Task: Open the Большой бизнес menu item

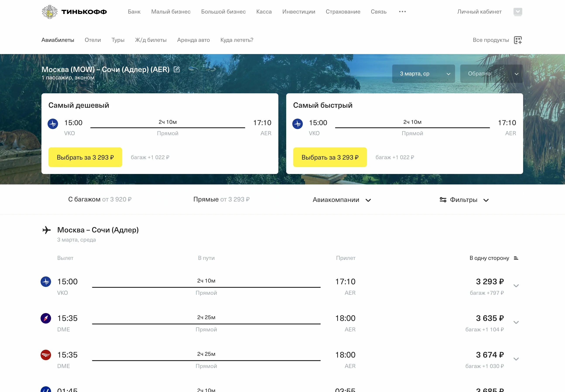Action: tap(223, 12)
